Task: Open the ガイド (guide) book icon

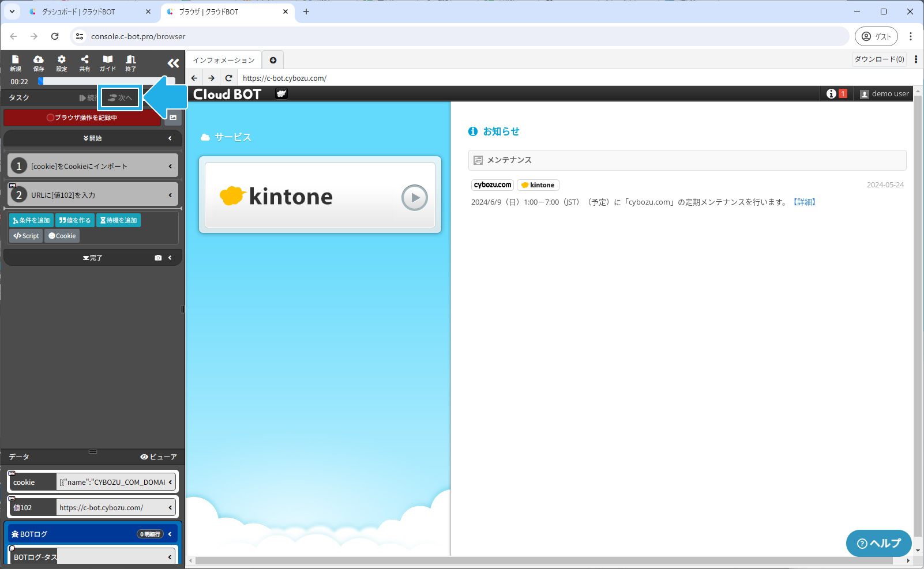Action: [x=108, y=63]
